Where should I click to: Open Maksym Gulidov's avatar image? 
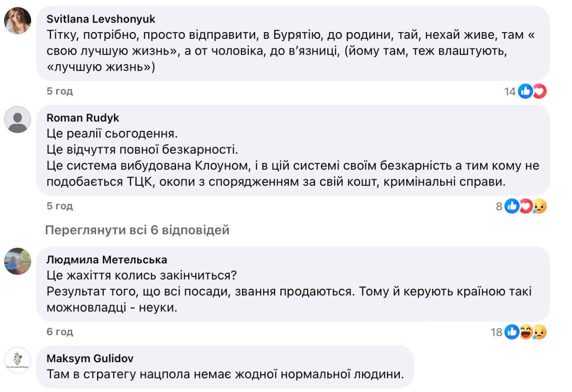[18, 360]
